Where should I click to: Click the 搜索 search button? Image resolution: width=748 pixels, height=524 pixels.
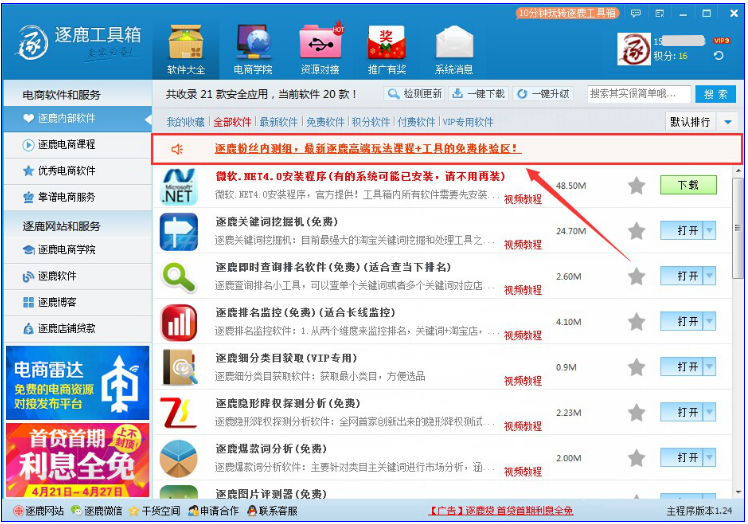tap(715, 94)
